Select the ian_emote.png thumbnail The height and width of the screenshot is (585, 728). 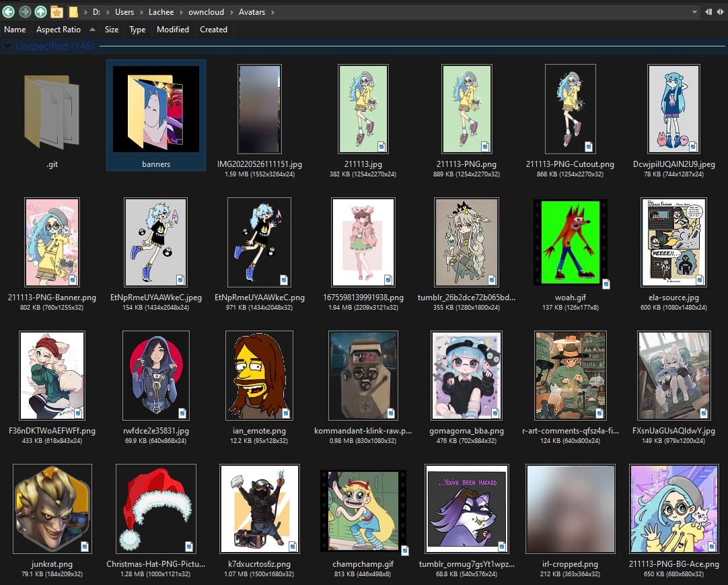point(260,376)
